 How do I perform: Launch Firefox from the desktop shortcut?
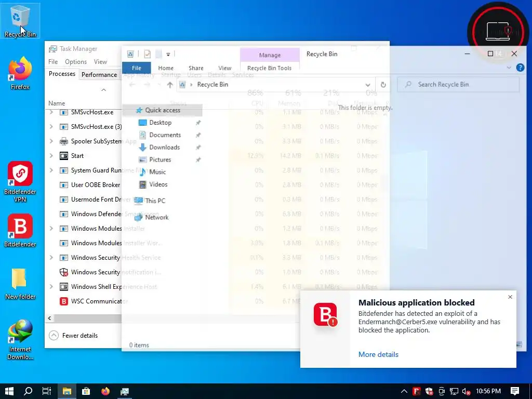tap(20, 74)
